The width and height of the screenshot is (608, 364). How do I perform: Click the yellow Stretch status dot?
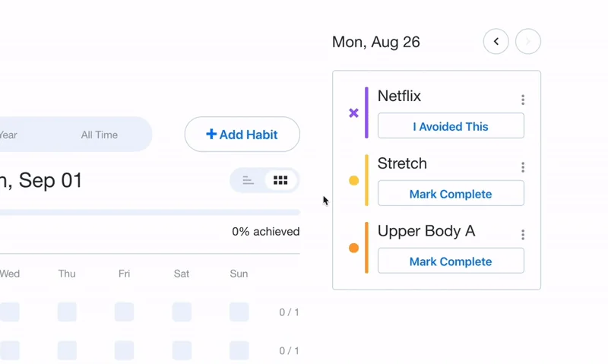(x=353, y=181)
